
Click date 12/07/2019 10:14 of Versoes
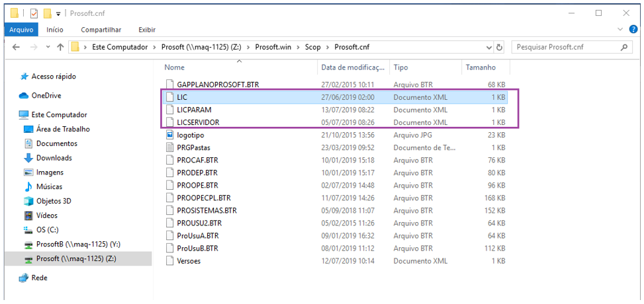point(348,261)
